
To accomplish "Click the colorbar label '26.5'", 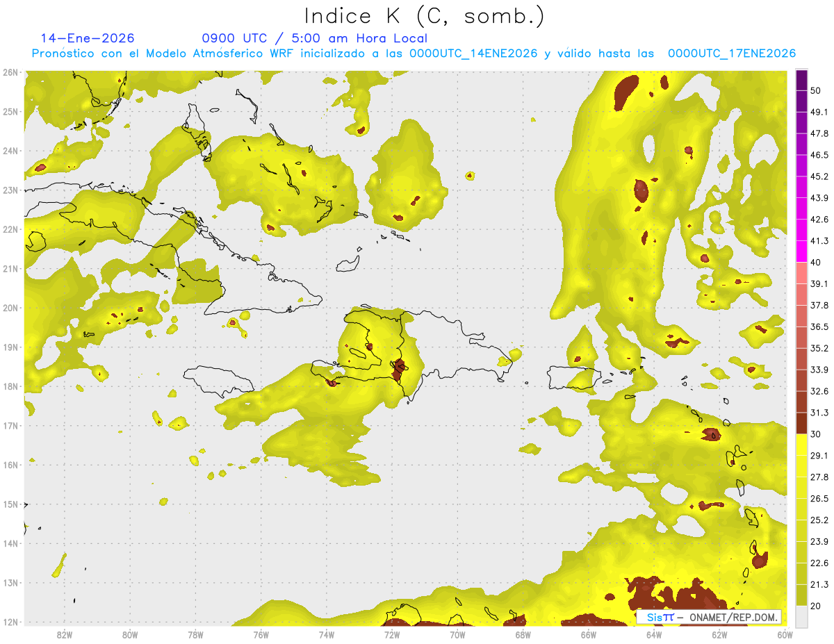I will click(x=819, y=498).
